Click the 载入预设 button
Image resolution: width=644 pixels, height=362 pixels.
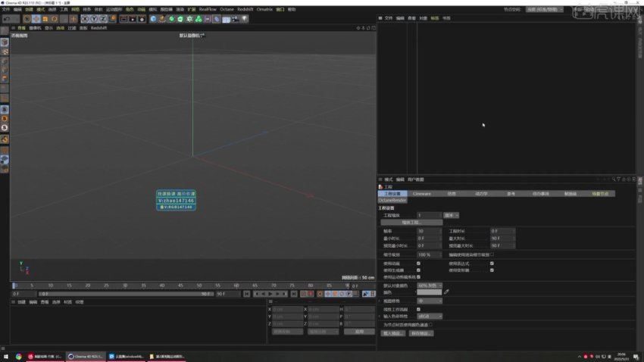click(x=393, y=333)
